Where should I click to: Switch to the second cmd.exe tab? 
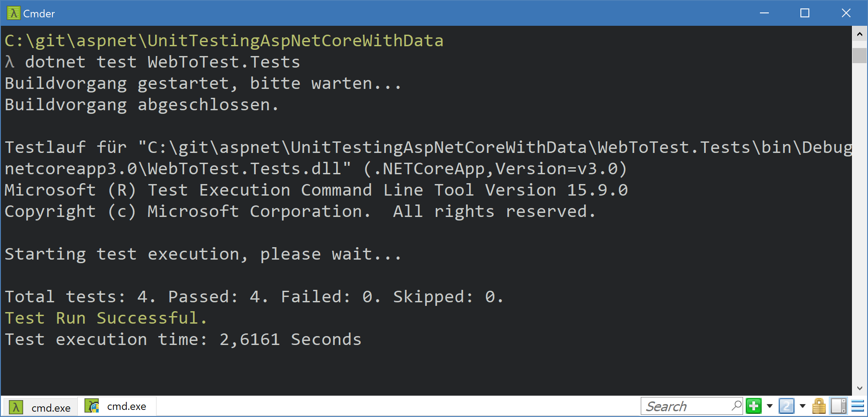[117, 406]
